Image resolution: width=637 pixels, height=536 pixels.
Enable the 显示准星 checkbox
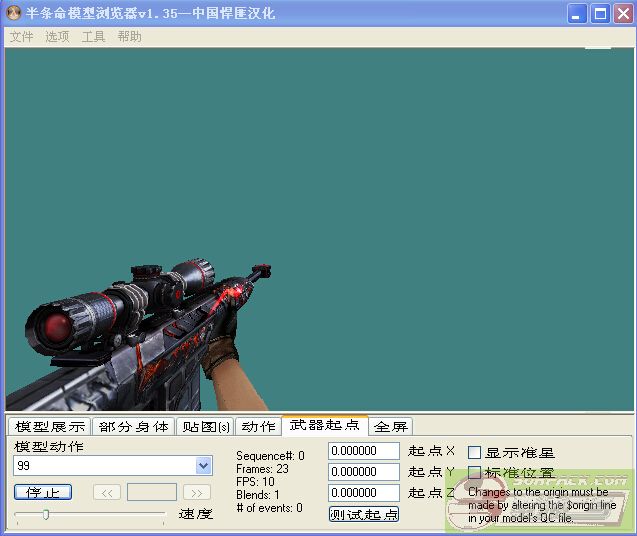pyautogui.click(x=475, y=453)
